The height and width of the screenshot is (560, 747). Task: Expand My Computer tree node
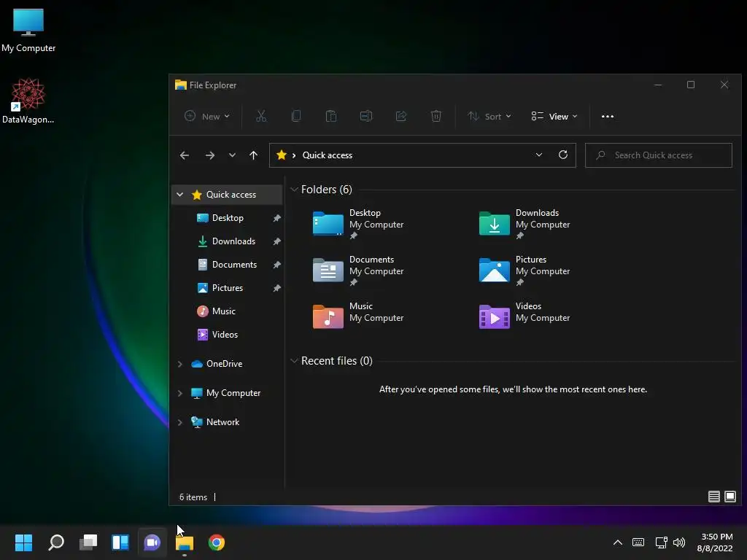180,393
